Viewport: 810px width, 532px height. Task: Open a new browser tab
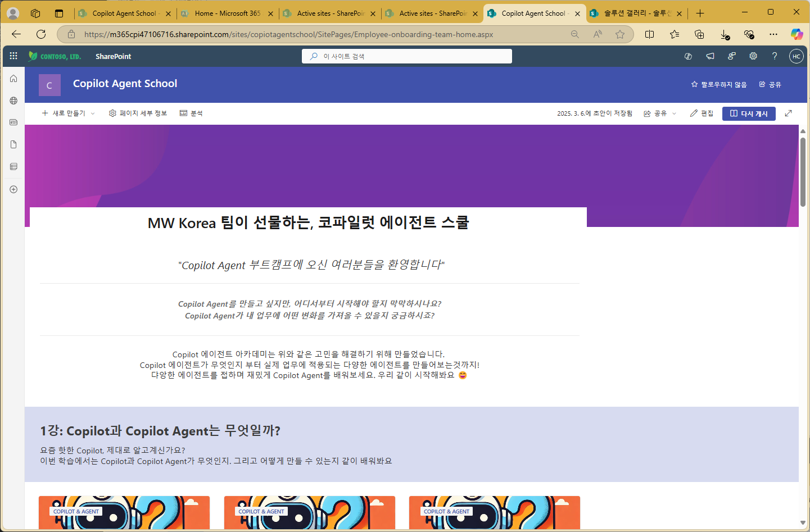pyautogui.click(x=700, y=13)
